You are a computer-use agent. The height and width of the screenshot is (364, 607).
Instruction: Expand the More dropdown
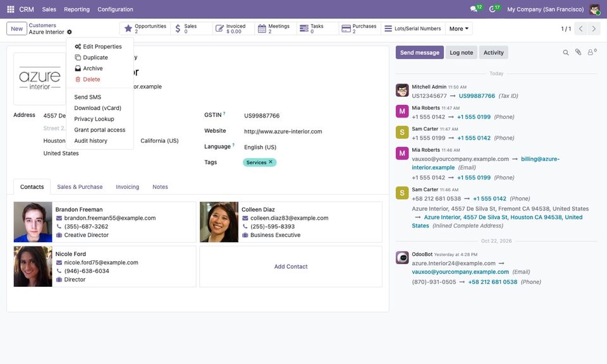coord(459,28)
